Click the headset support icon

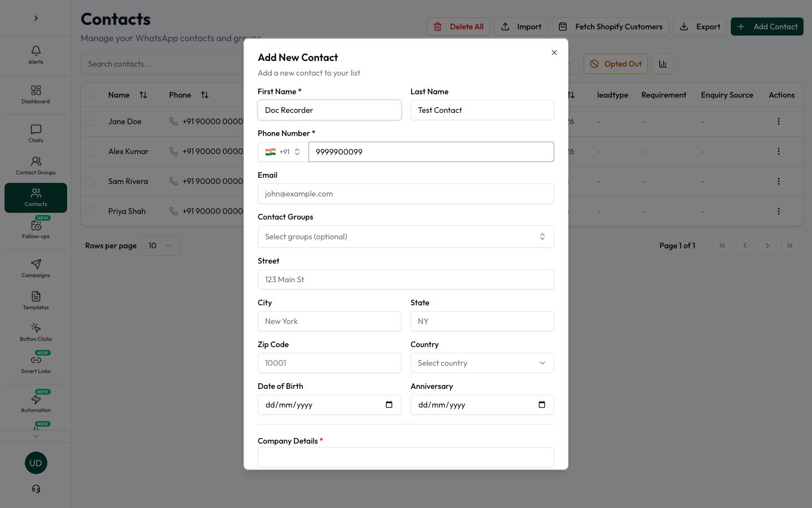click(36, 489)
